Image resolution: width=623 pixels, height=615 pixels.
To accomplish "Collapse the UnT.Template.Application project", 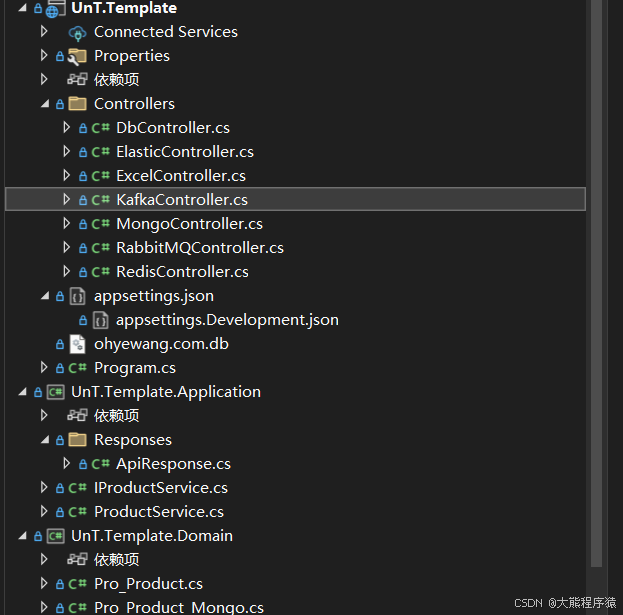I will (22, 392).
